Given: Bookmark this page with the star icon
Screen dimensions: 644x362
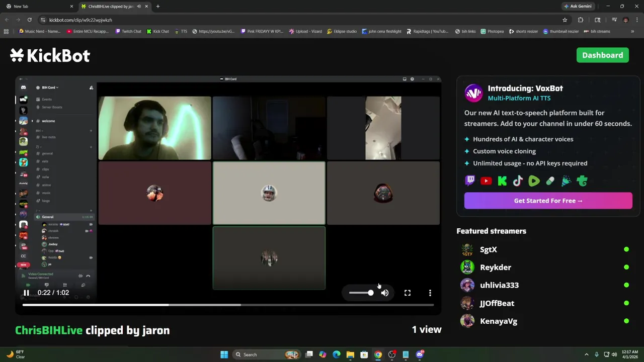Looking at the screenshot, I should tap(565, 20).
